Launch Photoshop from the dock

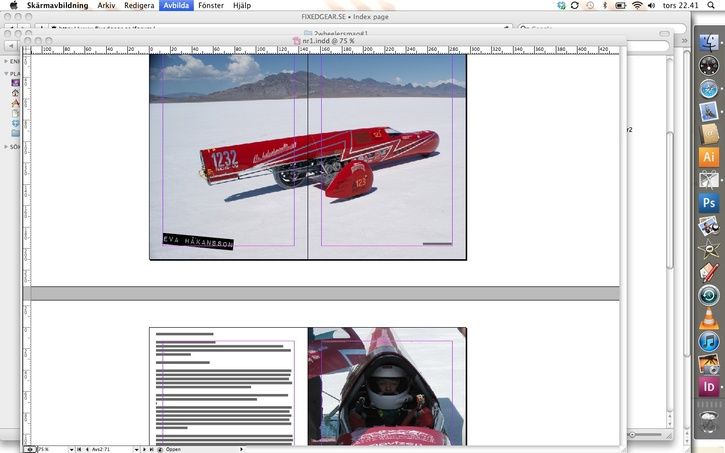click(x=709, y=203)
